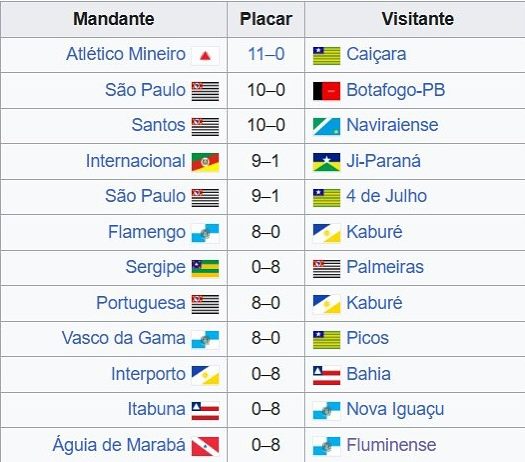Click the Rio de Janeiro flag beside Fluminense
This screenshot has height=462, width=525.
[326, 446]
